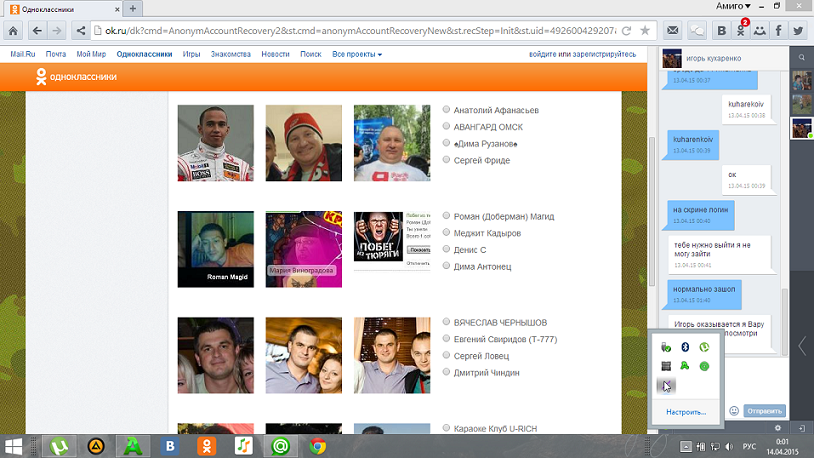Viewport: 814px width, 458px height.
Task: Launch uTorrent from the taskbar
Action: (x=59, y=446)
